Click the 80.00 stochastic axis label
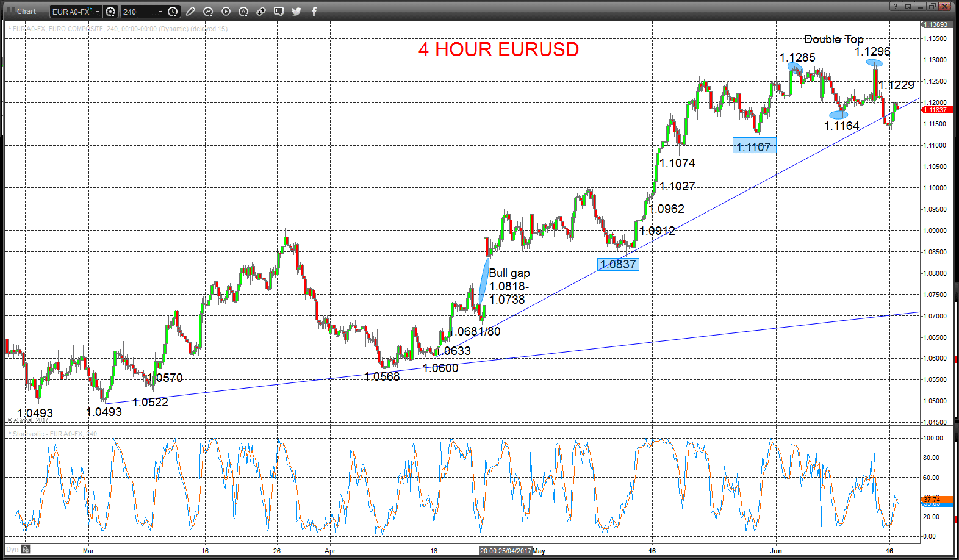Screen dimensions: 959x560 (x=931, y=458)
